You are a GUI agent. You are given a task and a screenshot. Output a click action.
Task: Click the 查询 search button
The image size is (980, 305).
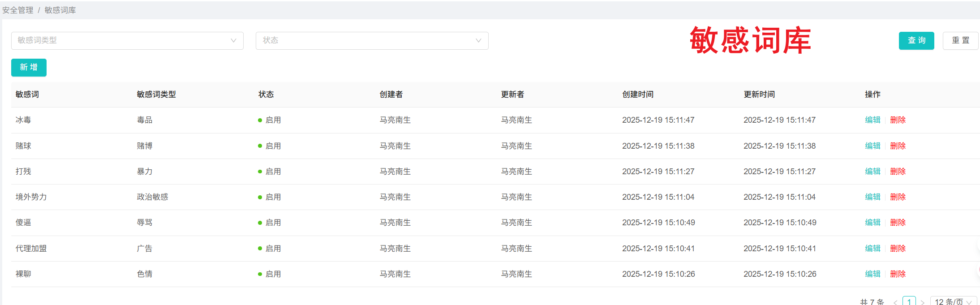[916, 41]
